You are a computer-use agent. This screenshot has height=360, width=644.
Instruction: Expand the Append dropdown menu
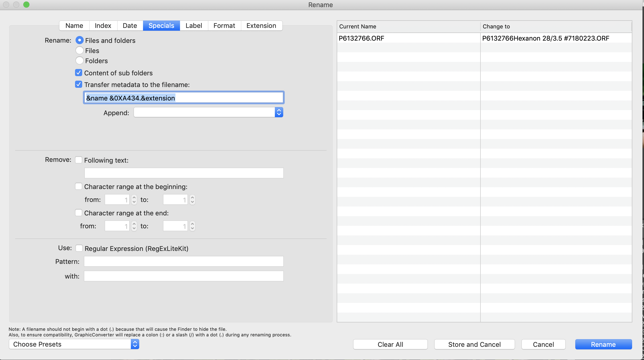[x=279, y=112]
